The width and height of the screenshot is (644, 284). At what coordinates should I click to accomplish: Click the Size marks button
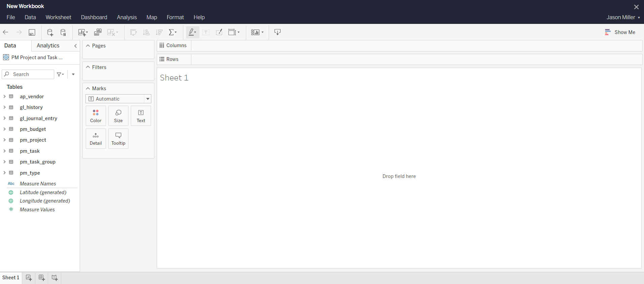[118, 116]
